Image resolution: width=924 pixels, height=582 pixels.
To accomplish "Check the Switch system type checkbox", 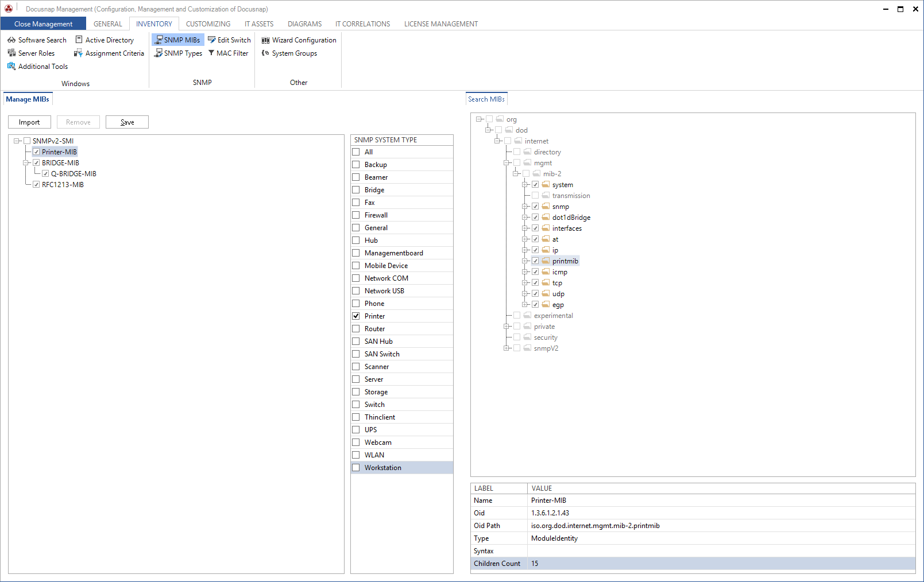I will click(356, 404).
